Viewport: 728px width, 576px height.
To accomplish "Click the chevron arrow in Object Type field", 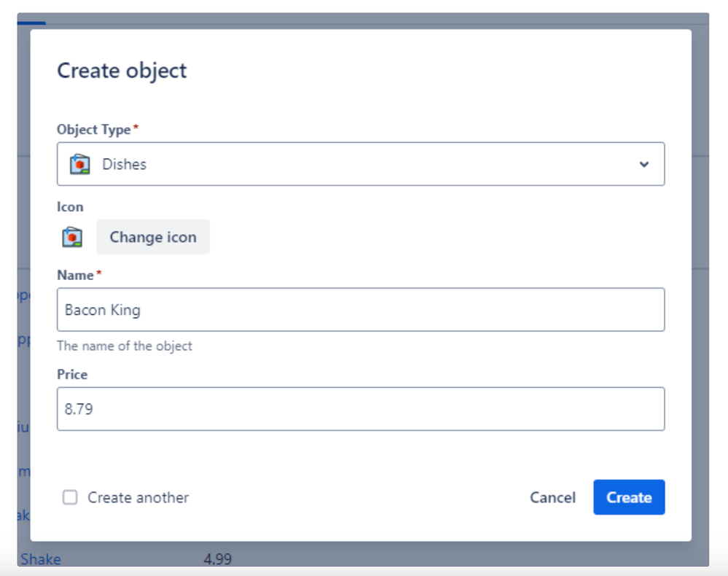I will [644, 164].
